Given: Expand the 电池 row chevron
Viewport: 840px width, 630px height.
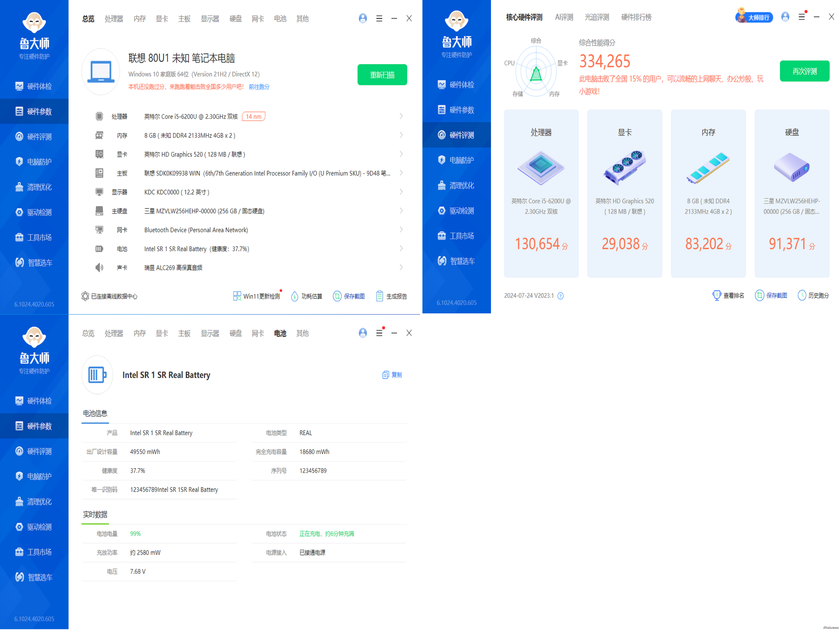Looking at the screenshot, I should point(401,249).
